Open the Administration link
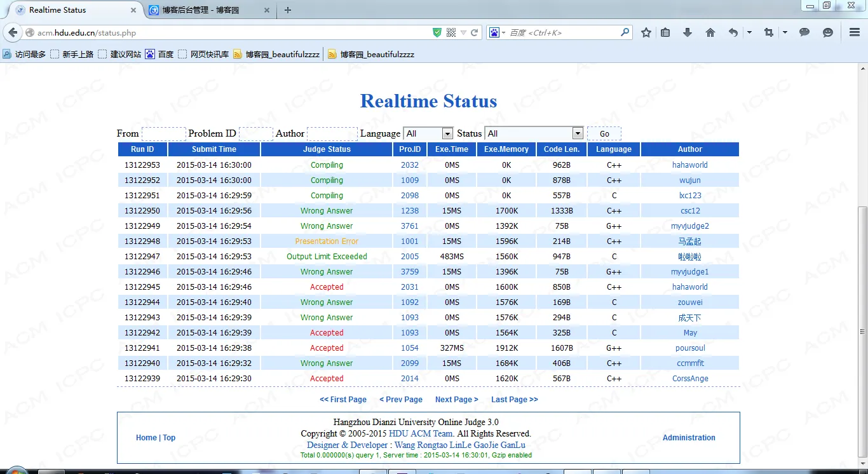Image resolution: width=868 pixels, height=474 pixels. (x=689, y=438)
